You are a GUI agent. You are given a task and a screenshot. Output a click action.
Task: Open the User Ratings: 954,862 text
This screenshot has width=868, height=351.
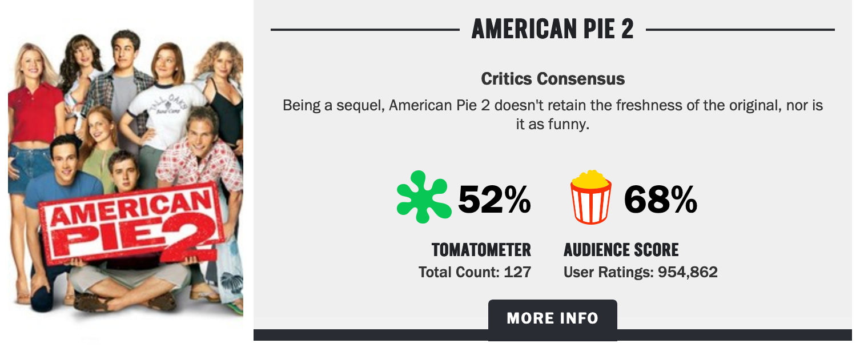640,272
